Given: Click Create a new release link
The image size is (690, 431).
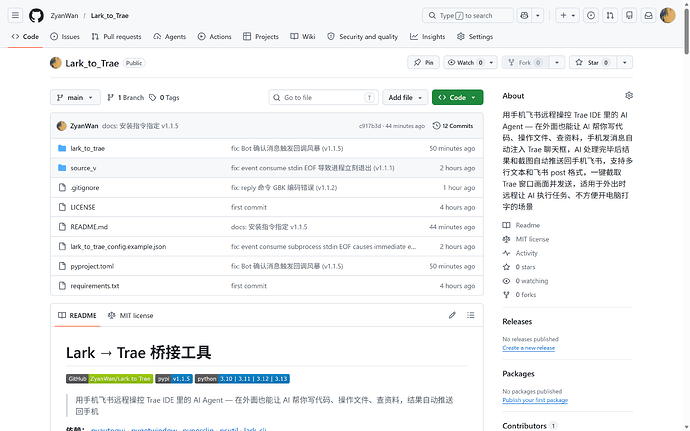Looking at the screenshot, I should tap(529, 348).
